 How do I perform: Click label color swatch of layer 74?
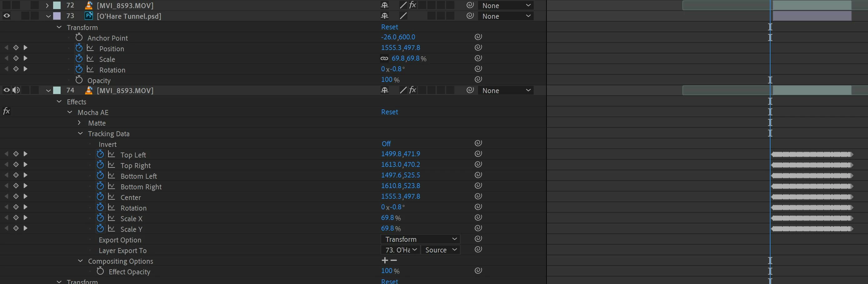tap(57, 90)
